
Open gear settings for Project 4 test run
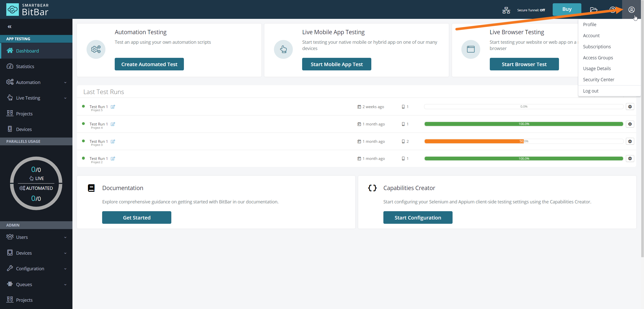click(630, 124)
